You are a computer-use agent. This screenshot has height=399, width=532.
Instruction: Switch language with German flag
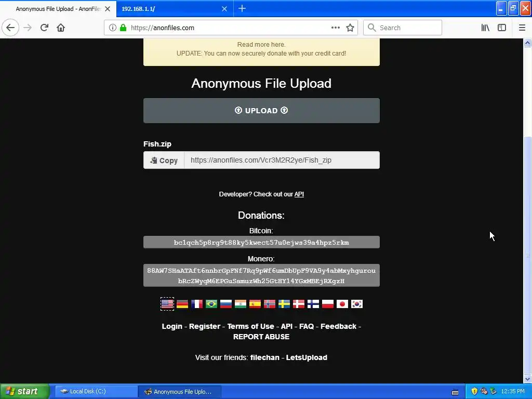(182, 304)
